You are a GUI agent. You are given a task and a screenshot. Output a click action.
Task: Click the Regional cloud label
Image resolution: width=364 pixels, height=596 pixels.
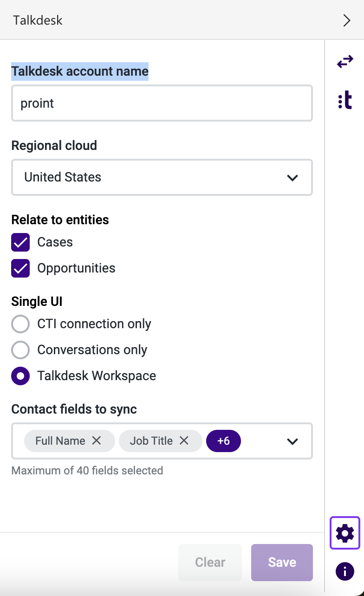(54, 146)
